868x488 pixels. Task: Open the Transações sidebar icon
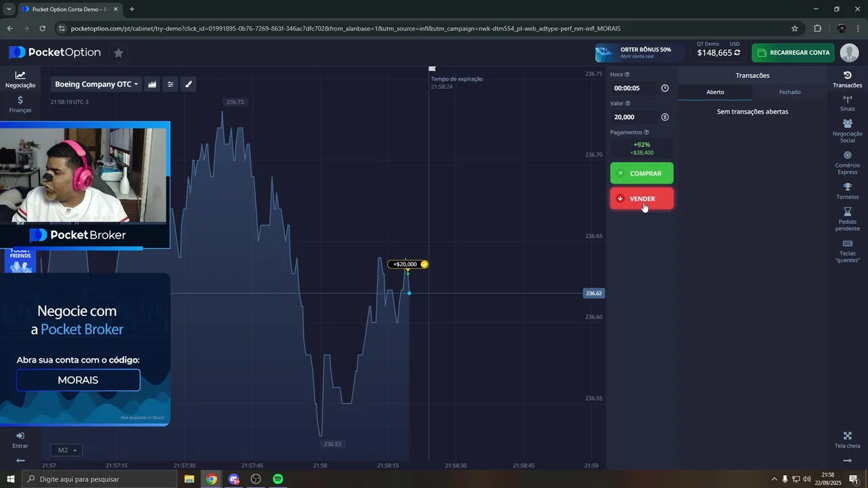coord(847,79)
